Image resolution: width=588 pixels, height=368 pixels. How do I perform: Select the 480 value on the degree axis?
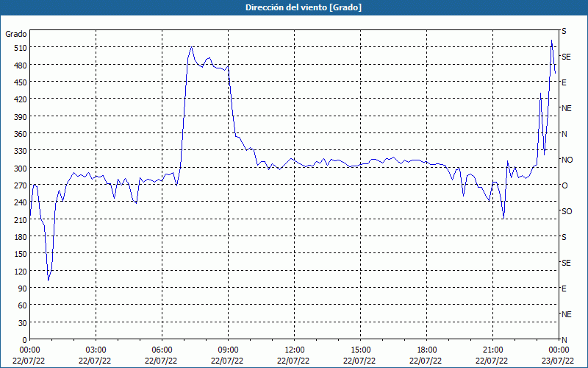point(20,65)
